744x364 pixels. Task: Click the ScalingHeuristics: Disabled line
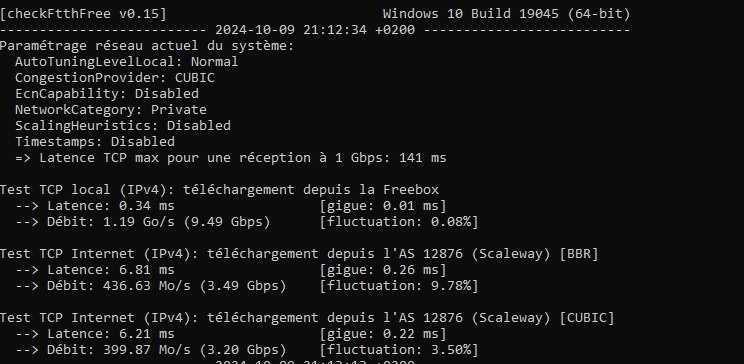[x=123, y=126]
